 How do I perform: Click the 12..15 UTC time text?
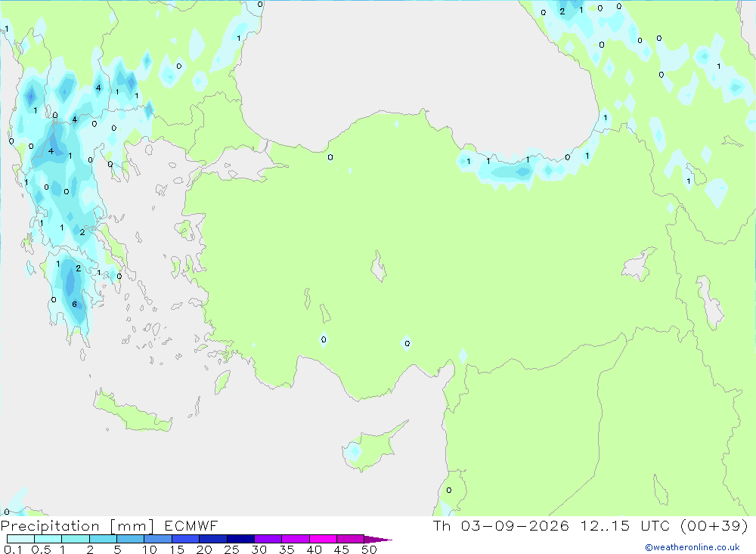pos(605,525)
